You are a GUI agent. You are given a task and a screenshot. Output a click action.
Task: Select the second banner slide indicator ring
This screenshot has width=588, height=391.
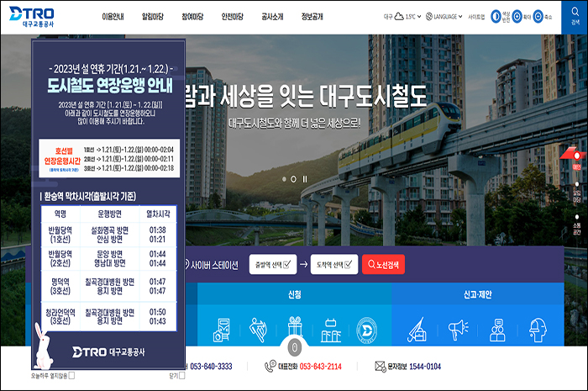point(294,179)
